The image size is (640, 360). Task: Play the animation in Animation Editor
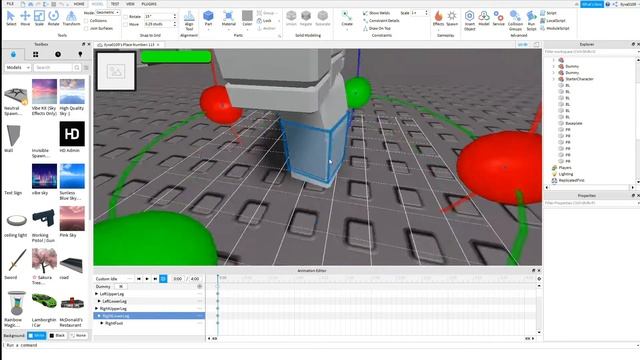coord(147,279)
